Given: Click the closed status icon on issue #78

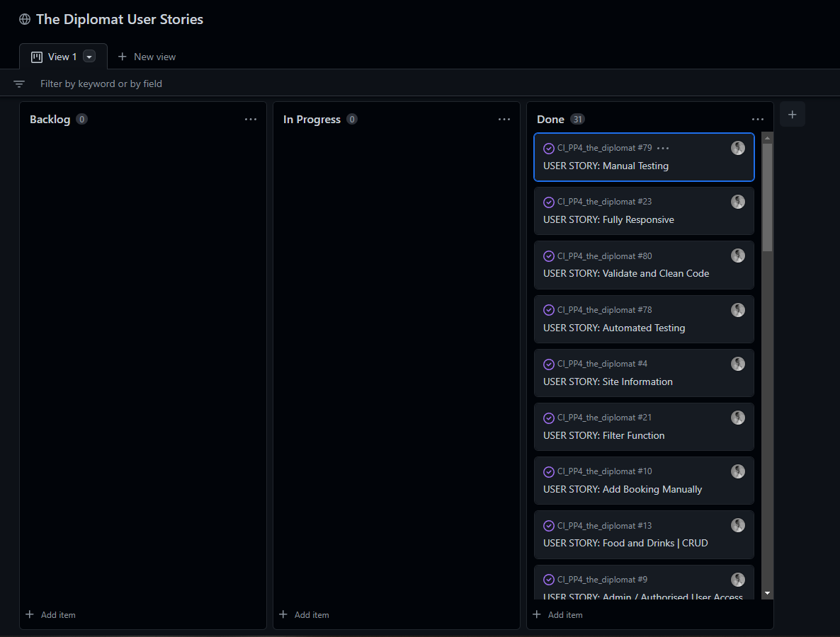Looking at the screenshot, I should point(549,310).
